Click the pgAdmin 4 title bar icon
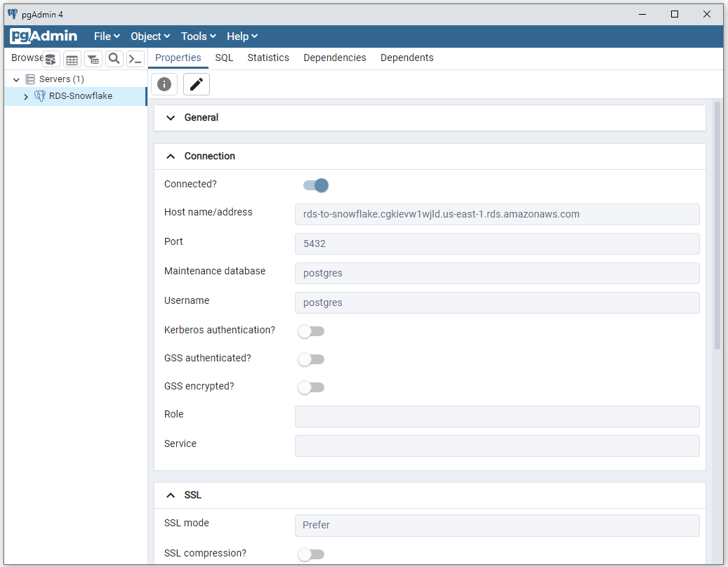Viewport: 728px width, 567px height. [x=13, y=14]
